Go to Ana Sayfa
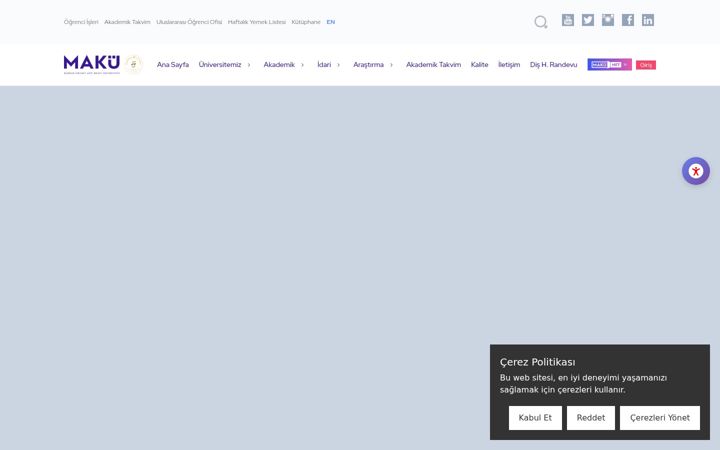The image size is (720, 450). pos(173,65)
